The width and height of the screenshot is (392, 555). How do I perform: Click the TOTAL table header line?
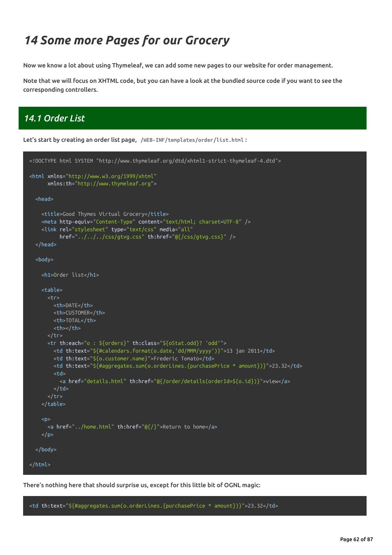click(x=75, y=320)
